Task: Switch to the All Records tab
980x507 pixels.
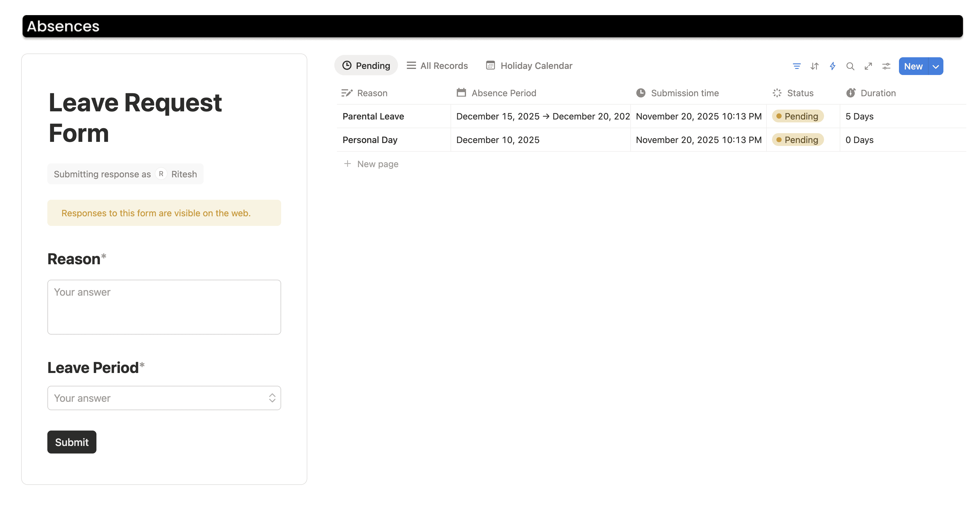Action: coord(437,65)
